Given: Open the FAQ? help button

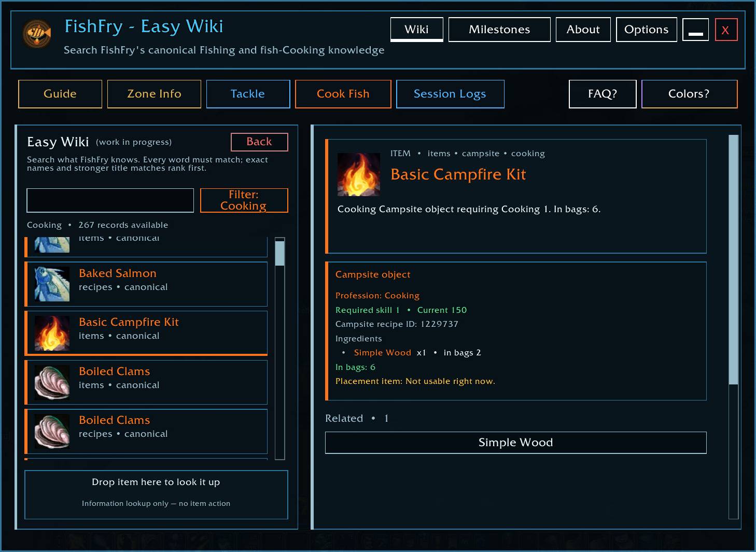Looking at the screenshot, I should (x=603, y=94).
